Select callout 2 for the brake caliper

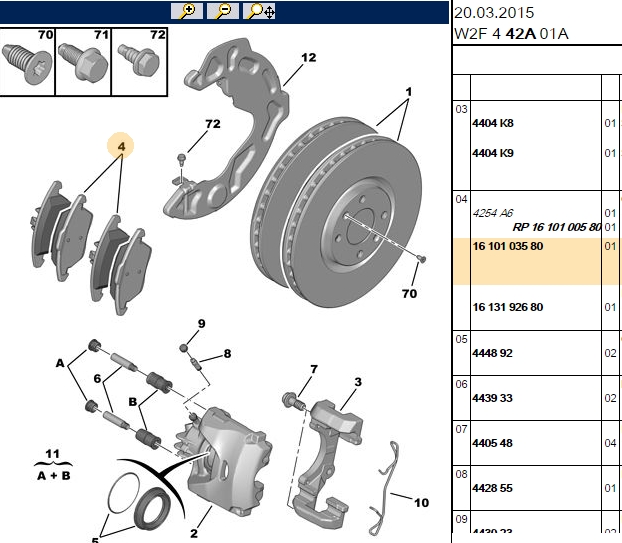coord(194,533)
